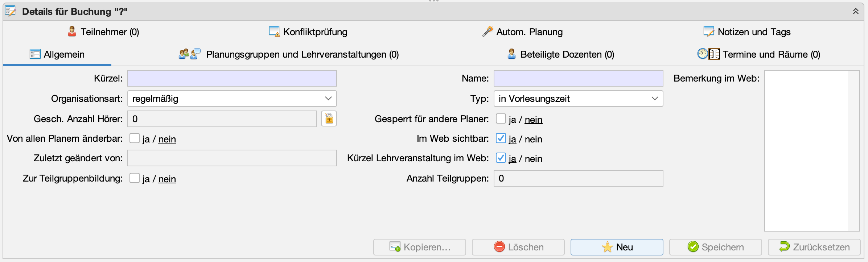This screenshot has width=868, height=262.
Task: Click the Konfliktprüfung warning window icon
Action: pyautogui.click(x=274, y=32)
